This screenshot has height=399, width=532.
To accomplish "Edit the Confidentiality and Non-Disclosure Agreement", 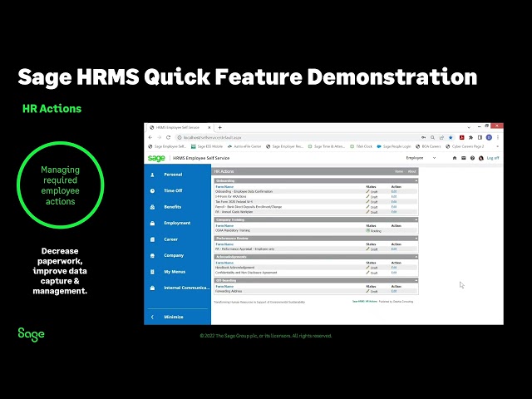I will click(x=394, y=273).
